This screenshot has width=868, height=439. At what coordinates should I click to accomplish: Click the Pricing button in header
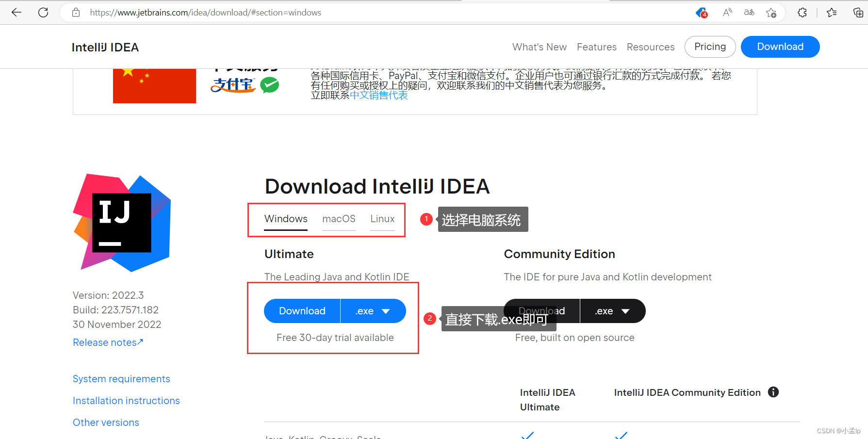(710, 47)
